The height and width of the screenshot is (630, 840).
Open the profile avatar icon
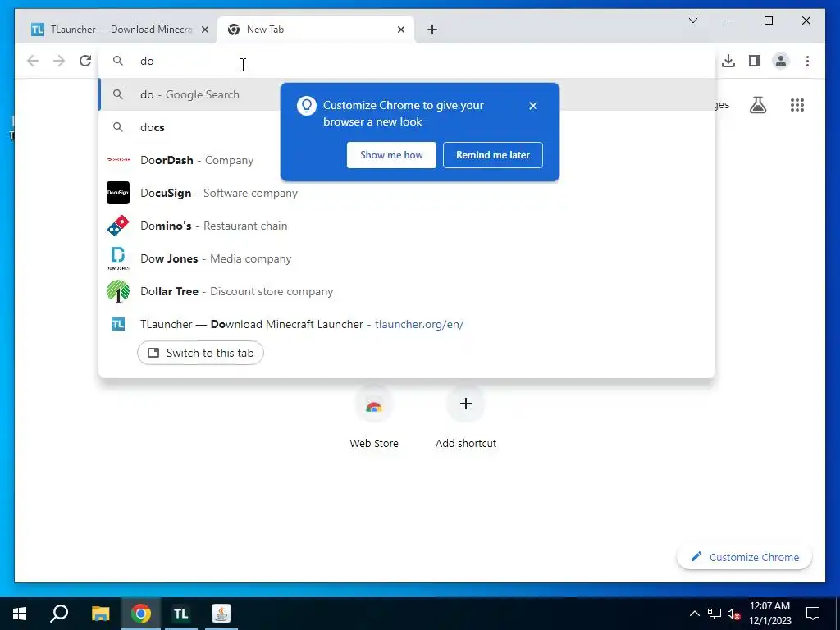coord(781,61)
